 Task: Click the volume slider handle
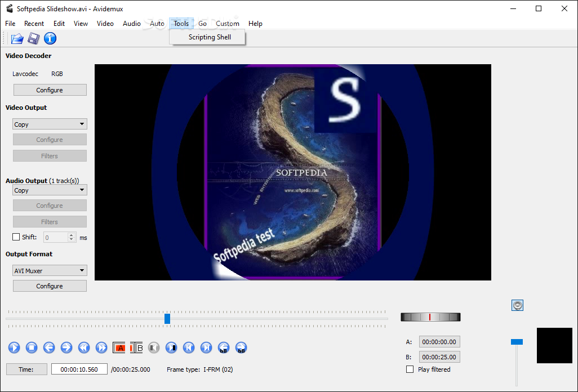click(x=517, y=342)
